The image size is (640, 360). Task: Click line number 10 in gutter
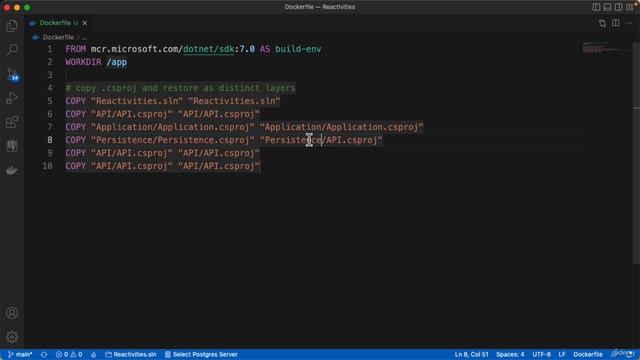point(48,166)
